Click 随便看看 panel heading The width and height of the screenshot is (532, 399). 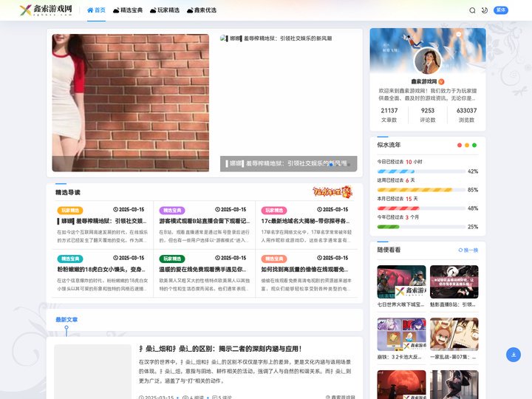point(389,250)
